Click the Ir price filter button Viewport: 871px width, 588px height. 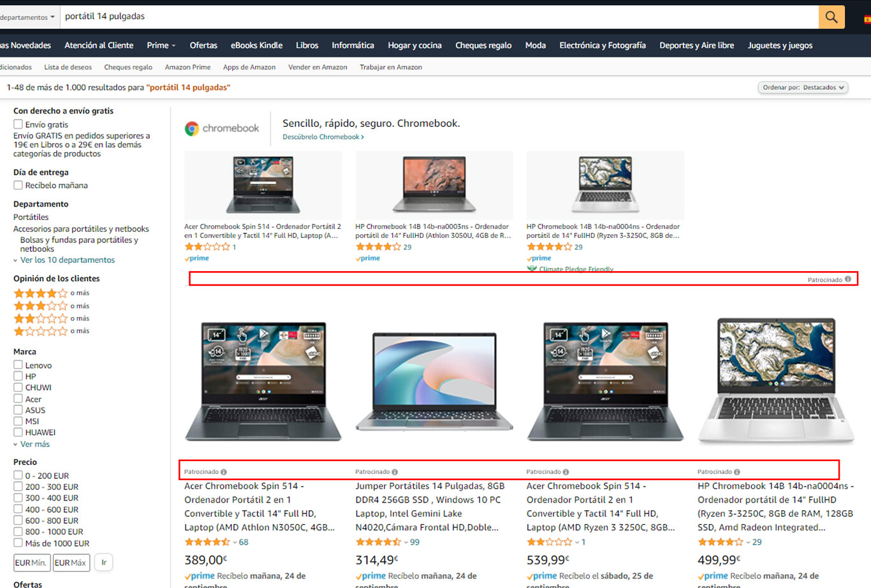[104, 562]
